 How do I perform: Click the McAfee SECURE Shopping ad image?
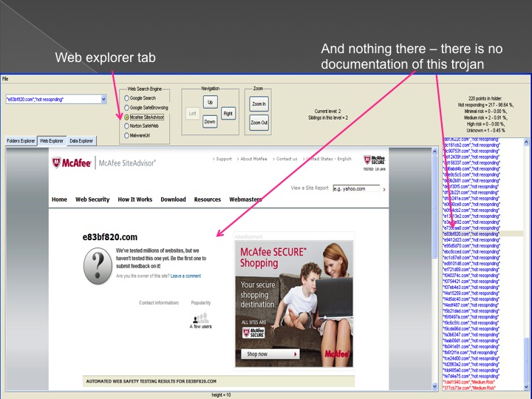[x=294, y=304]
